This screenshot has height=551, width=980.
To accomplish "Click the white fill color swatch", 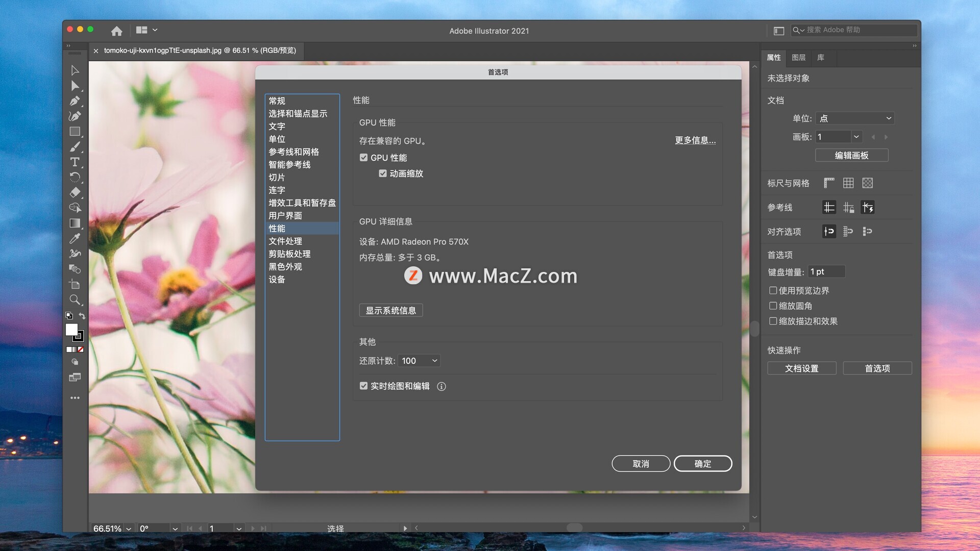I will pyautogui.click(x=71, y=330).
